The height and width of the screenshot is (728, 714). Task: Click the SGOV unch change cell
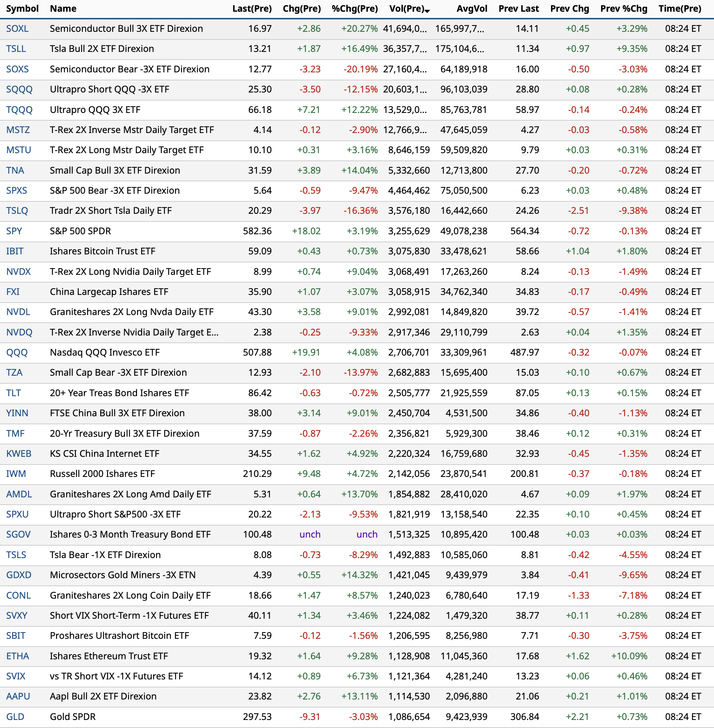pos(310,534)
